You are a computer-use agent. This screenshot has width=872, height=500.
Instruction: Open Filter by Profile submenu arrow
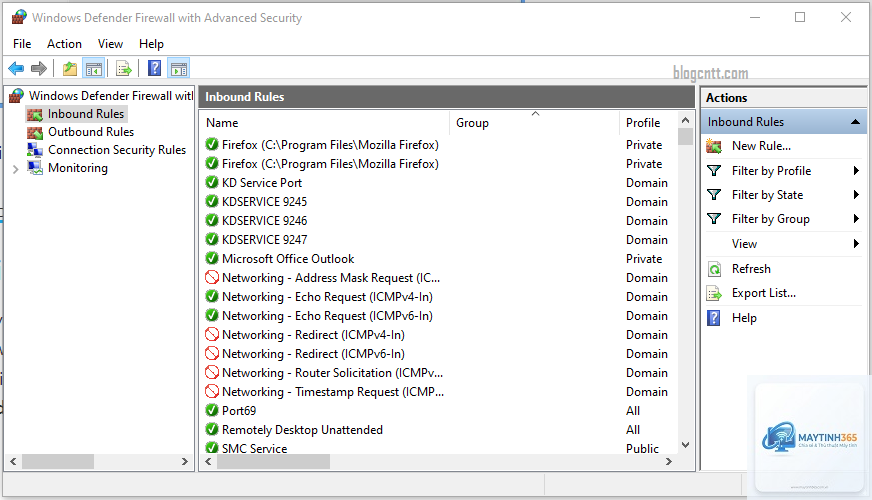856,171
